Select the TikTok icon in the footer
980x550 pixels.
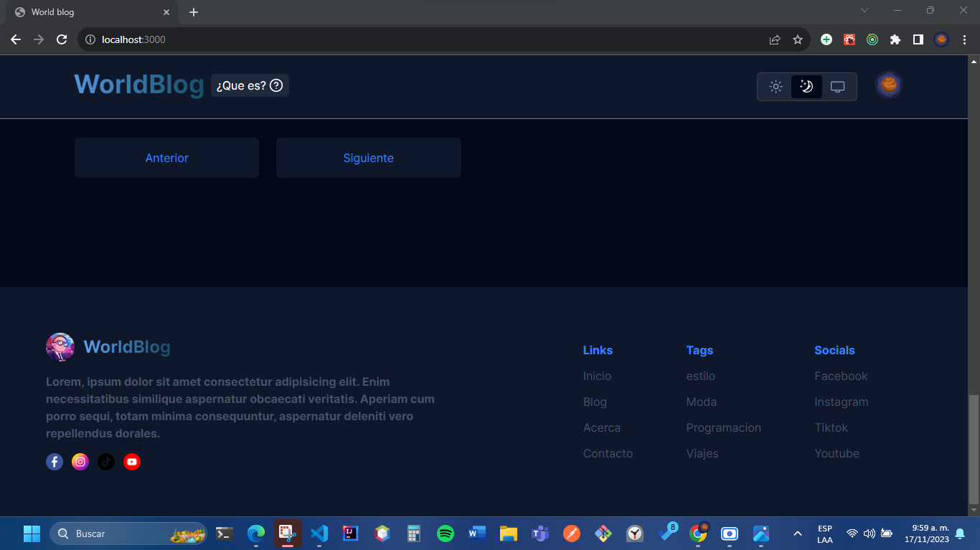point(106,462)
